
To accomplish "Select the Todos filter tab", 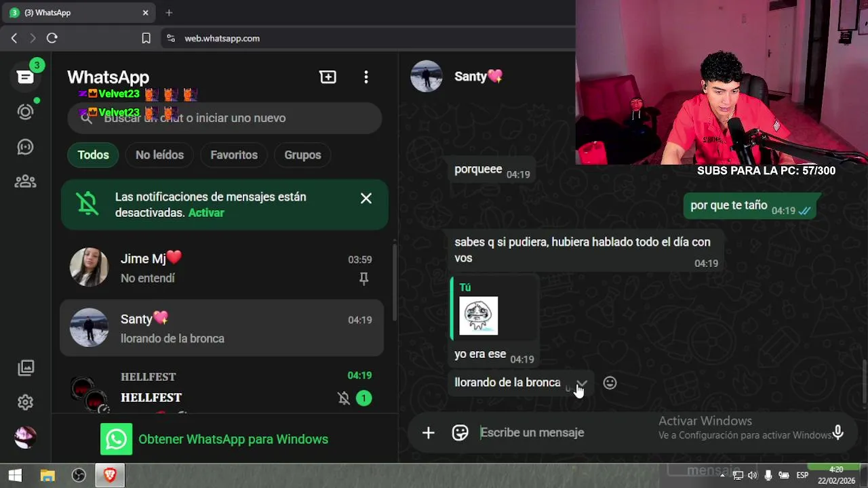I will click(93, 155).
